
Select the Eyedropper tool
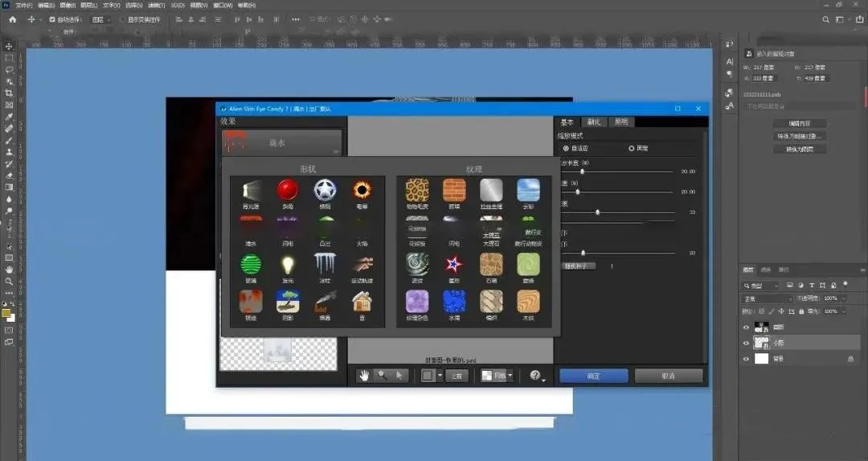(x=9, y=117)
